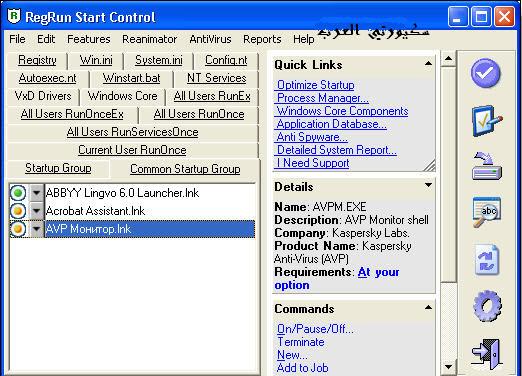Screen dimensions: 522x376
Task: Toggle green status of ABBYY Lingvo launcher
Action: click(x=18, y=193)
